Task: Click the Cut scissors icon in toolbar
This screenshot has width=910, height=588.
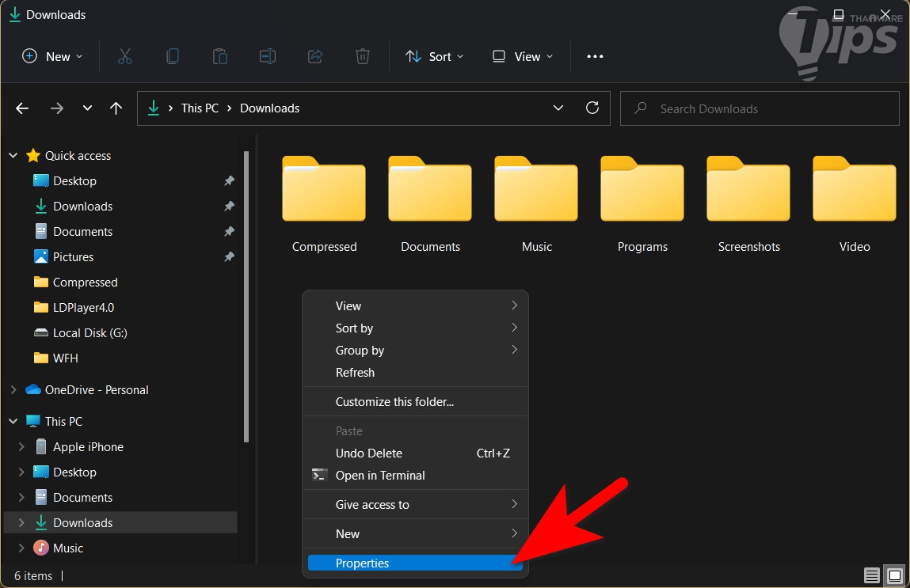Action: (x=124, y=56)
